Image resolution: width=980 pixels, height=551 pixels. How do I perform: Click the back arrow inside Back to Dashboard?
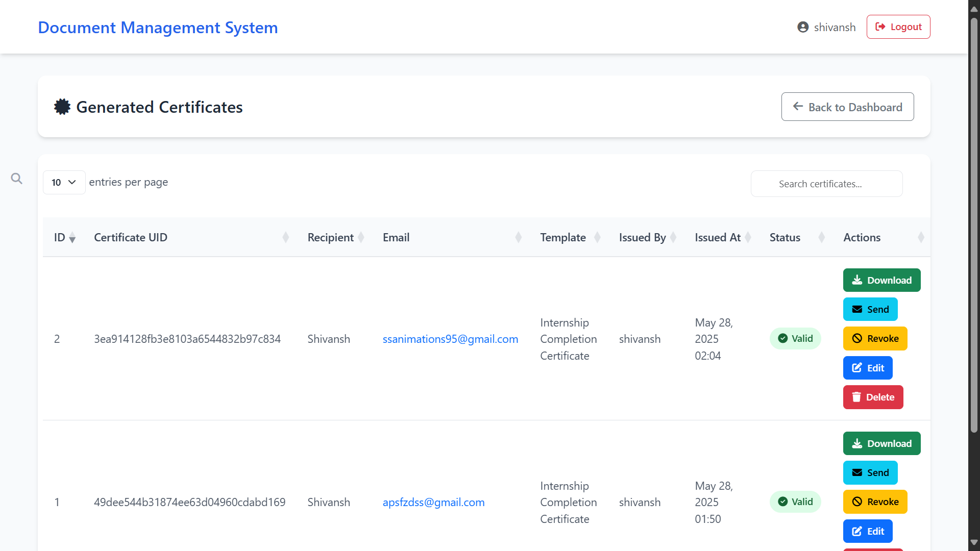click(x=798, y=106)
